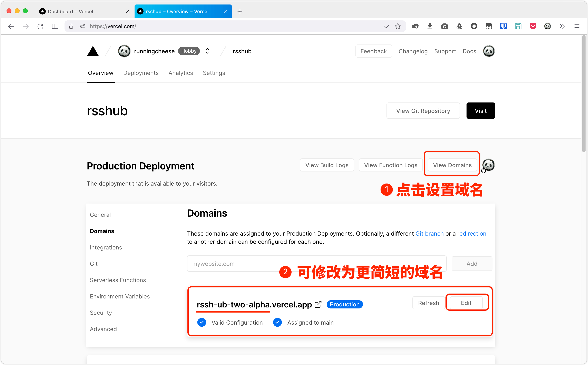Click the page vertical scrollbar

pyautogui.click(x=584, y=94)
